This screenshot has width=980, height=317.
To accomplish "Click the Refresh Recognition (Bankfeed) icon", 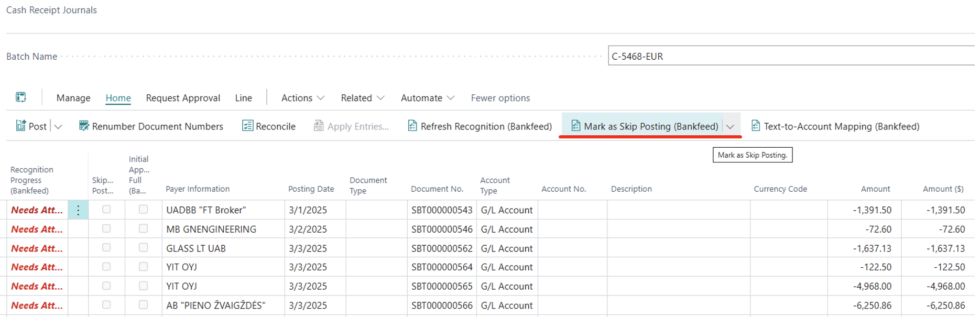I will [412, 126].
